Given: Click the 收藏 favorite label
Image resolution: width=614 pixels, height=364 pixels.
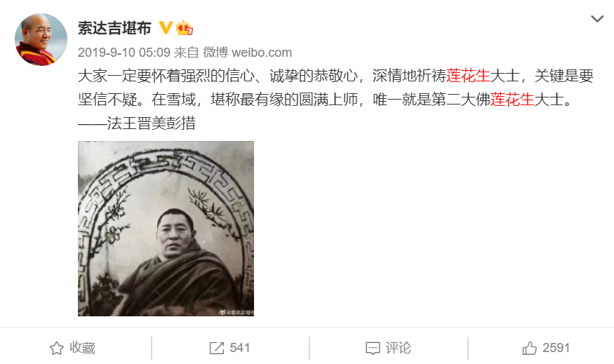Looking at the screenshot, I should coord(82,348).
